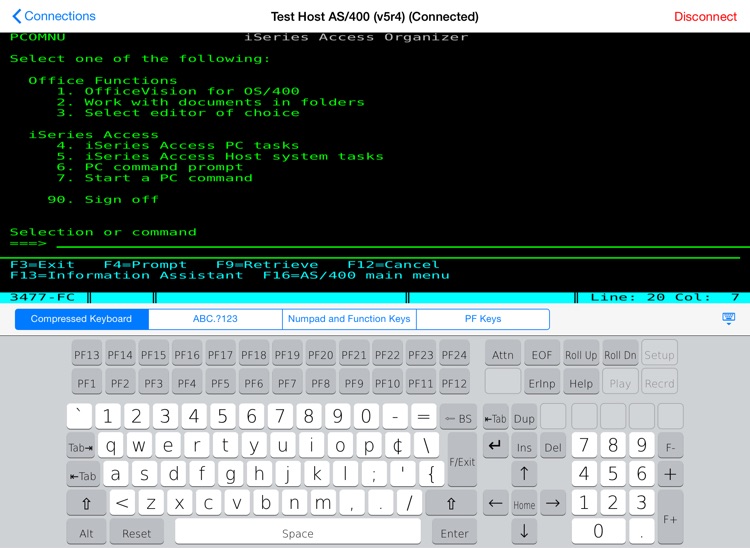Tap the Disconnect button

coord(705,17)
